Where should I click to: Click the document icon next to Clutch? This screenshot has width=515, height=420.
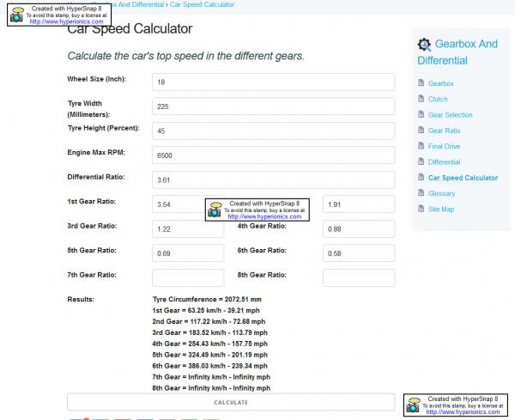click(x=421, y=100)
